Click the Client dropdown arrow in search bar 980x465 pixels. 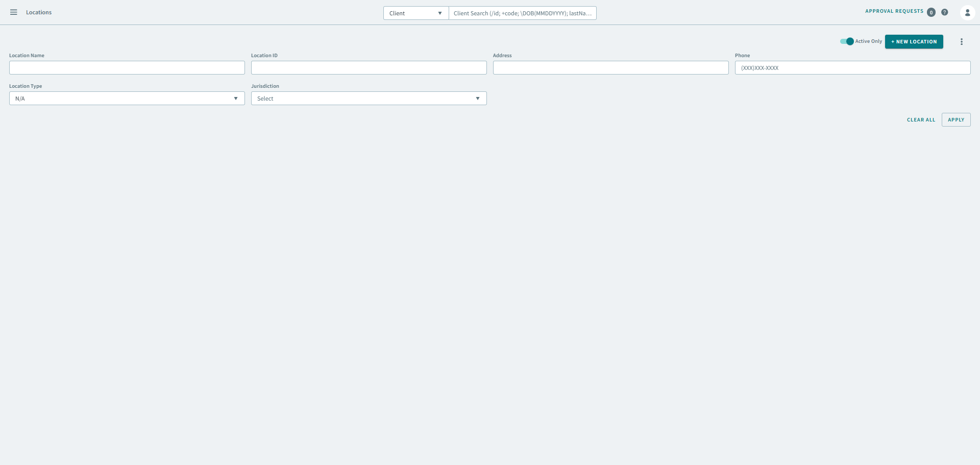click(440, 13)
